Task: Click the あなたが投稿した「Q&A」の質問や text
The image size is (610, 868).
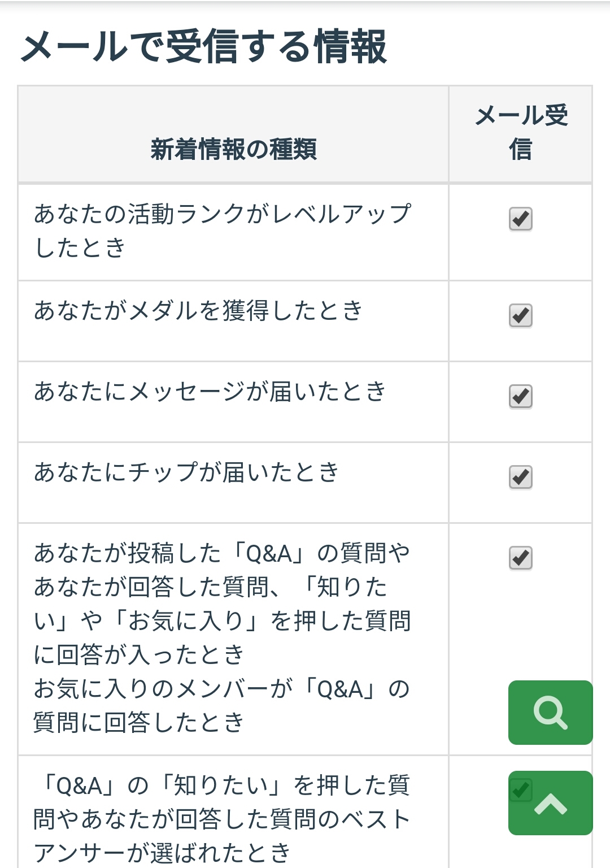Action: tap(222, 553)
